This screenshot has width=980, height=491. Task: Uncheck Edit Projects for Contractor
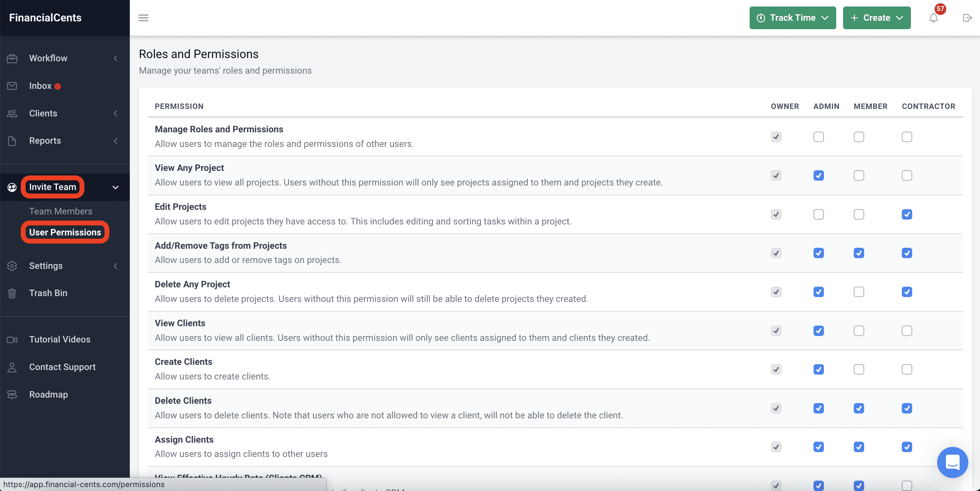(907, 214)
